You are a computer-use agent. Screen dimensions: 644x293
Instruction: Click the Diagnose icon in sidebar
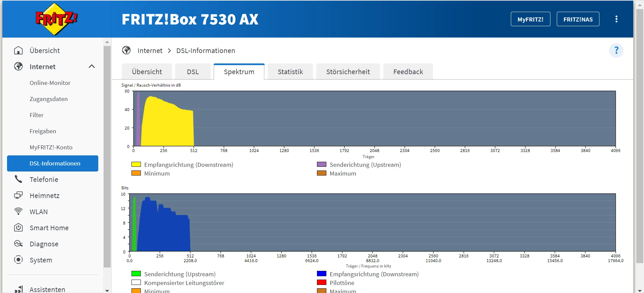[18, 244]
